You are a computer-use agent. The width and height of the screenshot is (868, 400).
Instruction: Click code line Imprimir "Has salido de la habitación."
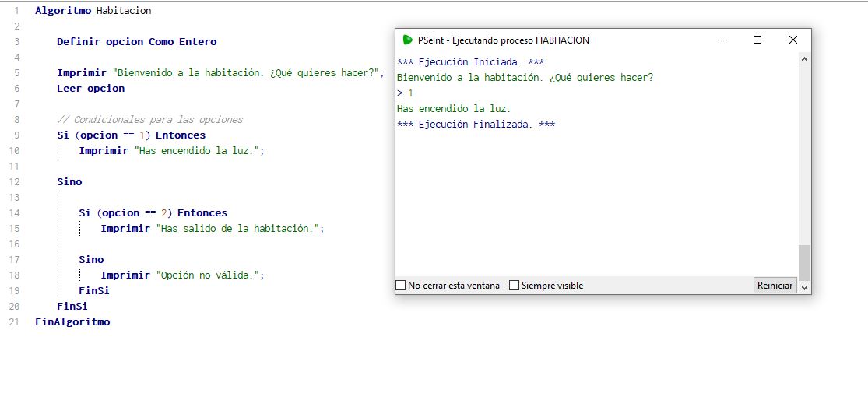click(x=212, y=229)
